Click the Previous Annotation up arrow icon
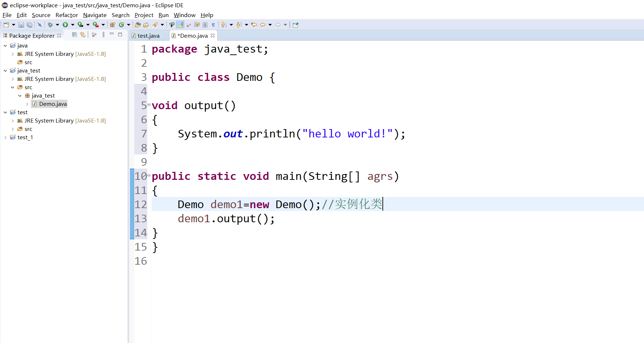 pyautogui.click(x=238, y=25)
